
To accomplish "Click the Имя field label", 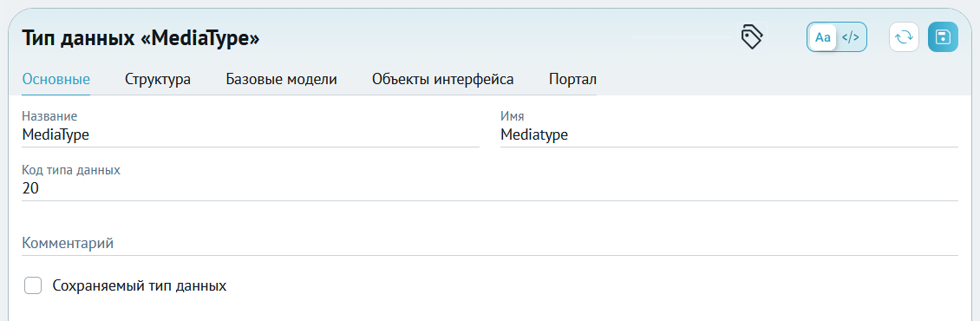I will pos(513,116).
